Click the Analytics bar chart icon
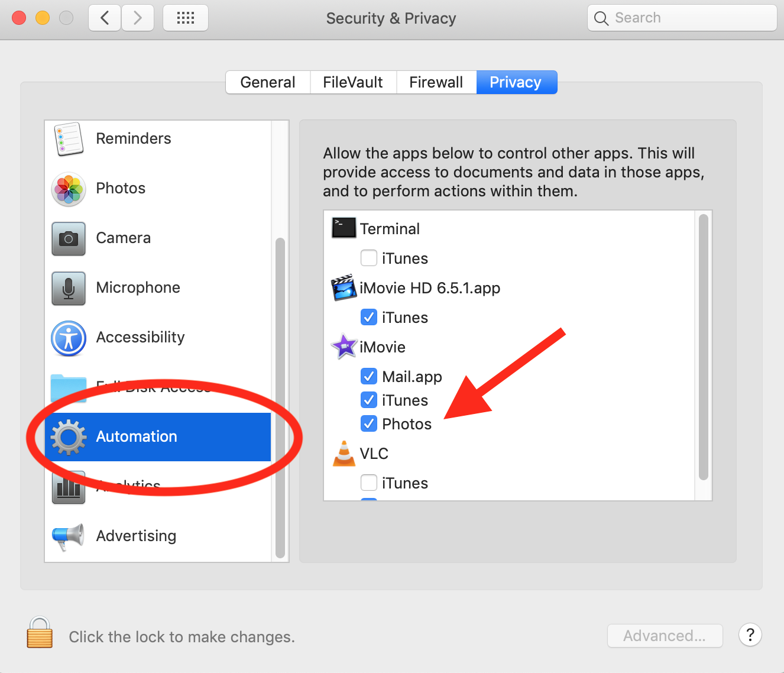 click(69, 487)
